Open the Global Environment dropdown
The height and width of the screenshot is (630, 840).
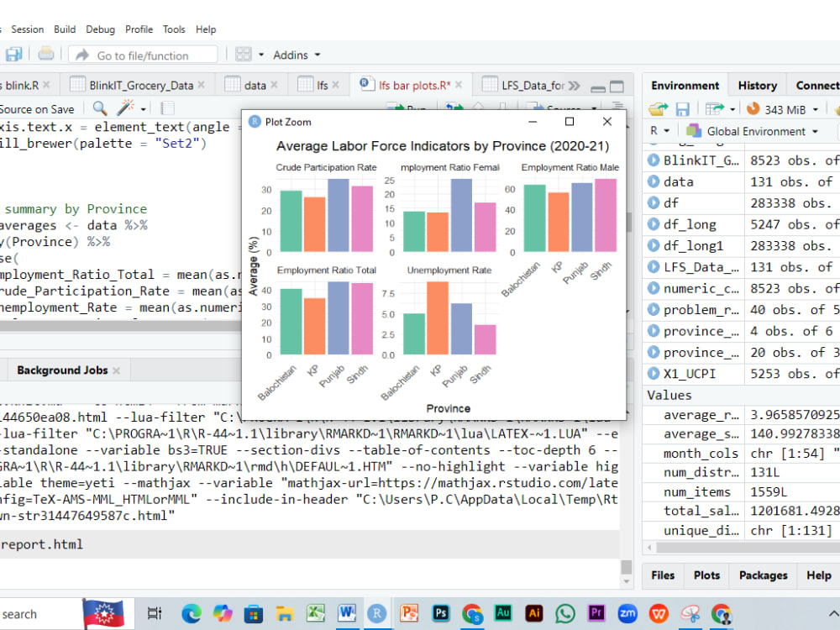tap(752, 131)
